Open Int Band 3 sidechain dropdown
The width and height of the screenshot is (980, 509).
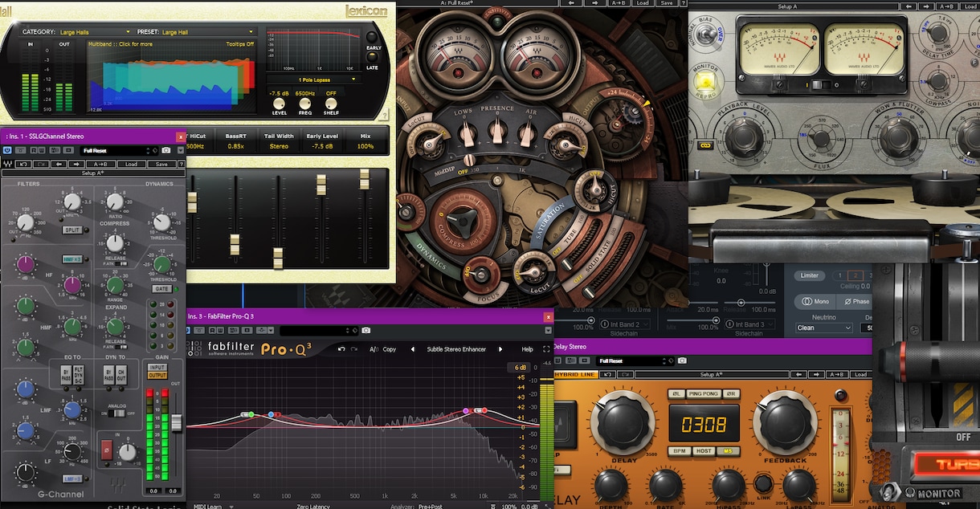[749, 324]
